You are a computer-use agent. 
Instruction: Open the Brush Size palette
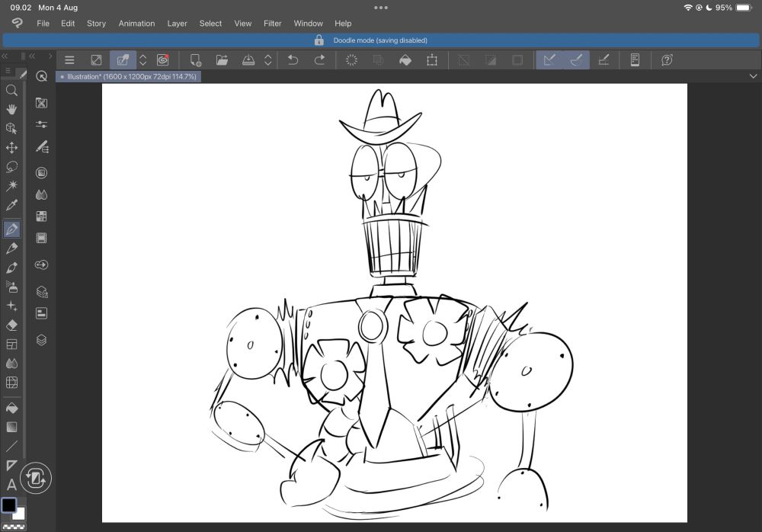coord(42,146)
